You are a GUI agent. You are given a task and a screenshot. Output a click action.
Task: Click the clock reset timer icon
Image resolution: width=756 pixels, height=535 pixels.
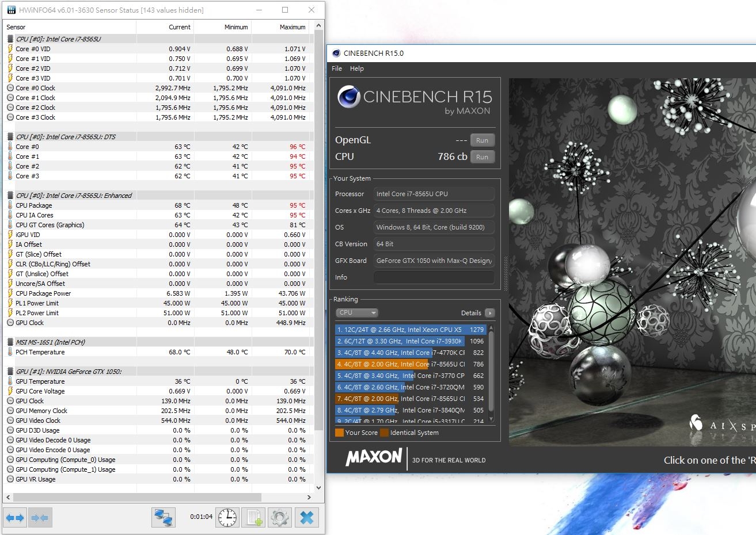227,518
